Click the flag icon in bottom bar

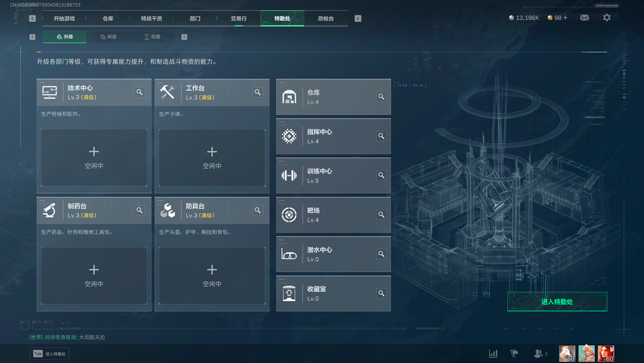point(514,353)
